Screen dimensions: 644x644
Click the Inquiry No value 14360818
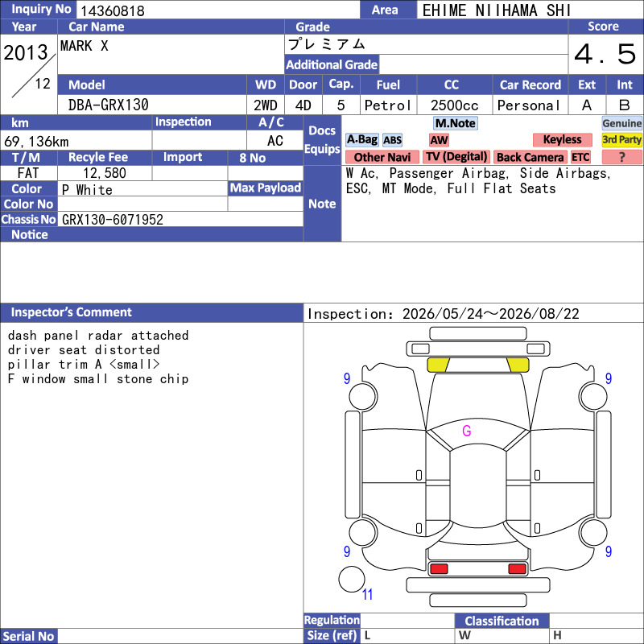tap(112, 10)
